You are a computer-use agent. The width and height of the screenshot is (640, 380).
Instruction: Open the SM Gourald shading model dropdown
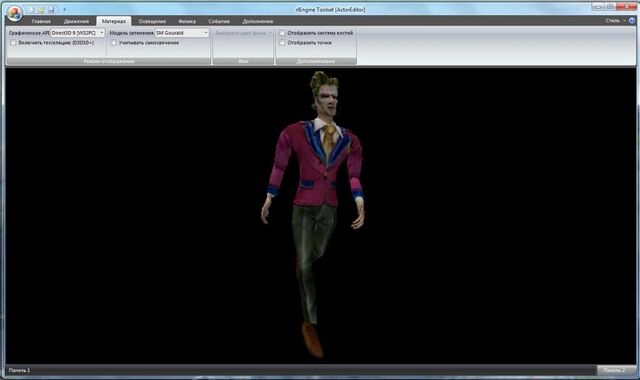tap(182, 33)
